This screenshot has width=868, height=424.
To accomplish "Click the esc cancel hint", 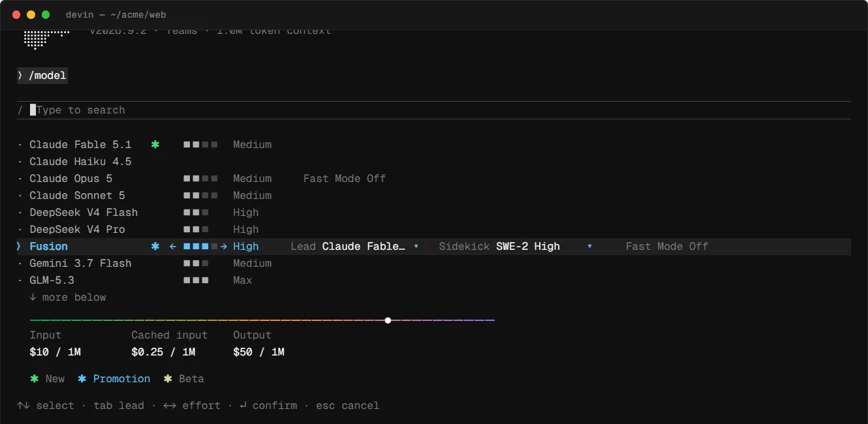I will (347, 405).
